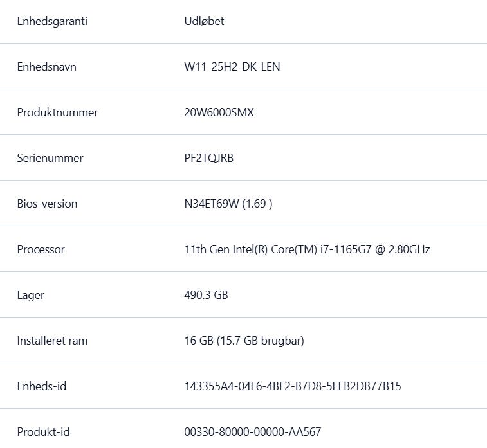Select the Udløbet warranty status text
Image resolution: width=487 pixels, height=448 pixels.
[x=204, y=21]
